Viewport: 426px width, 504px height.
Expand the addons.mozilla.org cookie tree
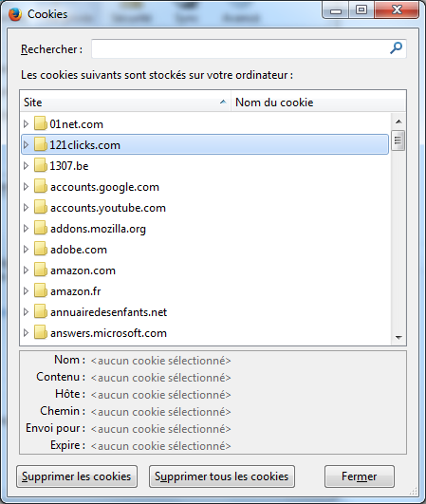coord(26,228)
